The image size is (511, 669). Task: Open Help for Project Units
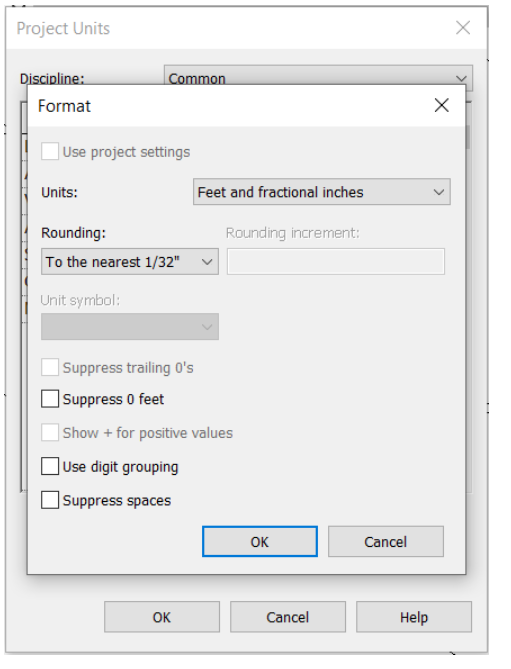(x=414, y=617)
